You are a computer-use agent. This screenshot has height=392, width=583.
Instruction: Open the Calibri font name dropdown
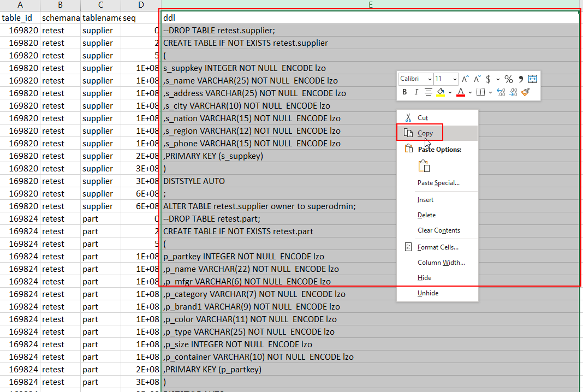[429, 79]
